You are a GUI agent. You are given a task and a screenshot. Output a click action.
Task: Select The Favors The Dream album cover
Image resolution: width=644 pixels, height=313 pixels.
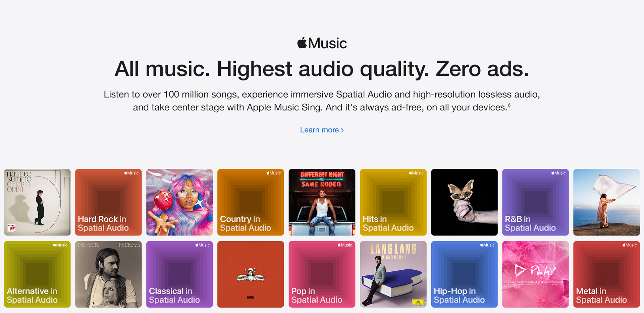(108, 274)
